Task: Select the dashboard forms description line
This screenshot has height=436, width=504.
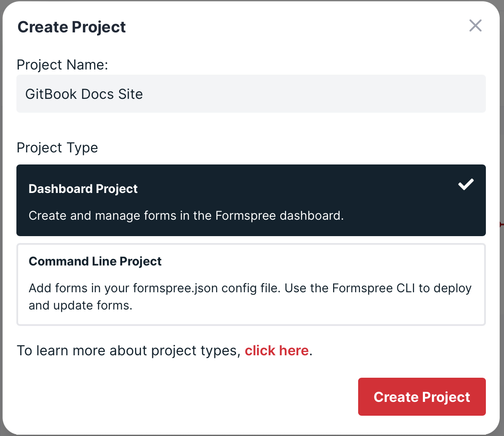Action: click(186, 215)
